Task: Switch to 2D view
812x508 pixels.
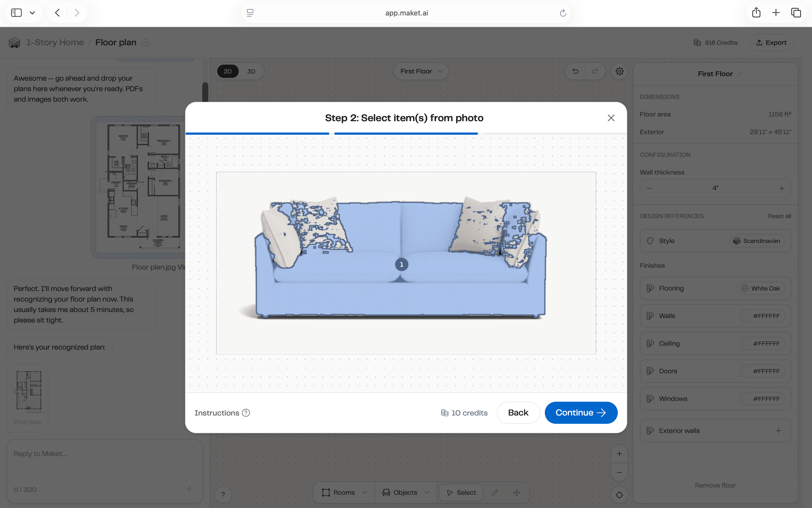Action: tap(228, 71)
